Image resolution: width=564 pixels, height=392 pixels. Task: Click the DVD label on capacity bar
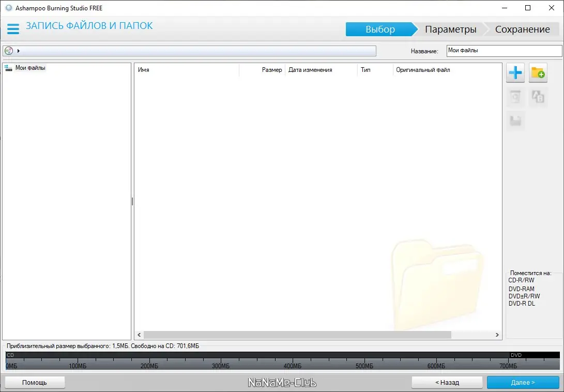pyautogui.click(x=516, y=355)
